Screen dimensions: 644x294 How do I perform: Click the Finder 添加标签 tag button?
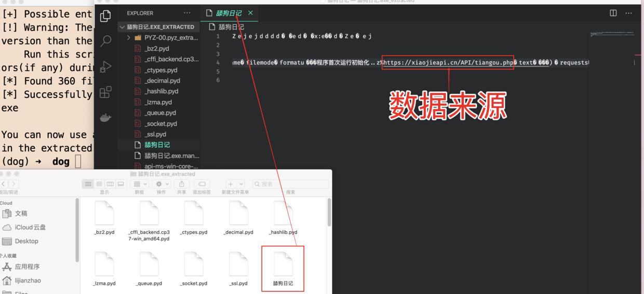pyautogui.click(x=202, y=184)
